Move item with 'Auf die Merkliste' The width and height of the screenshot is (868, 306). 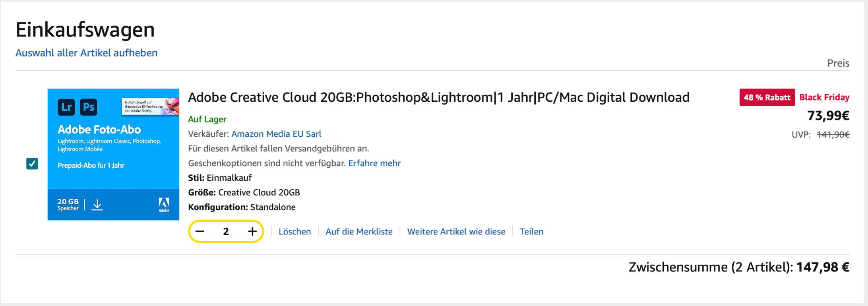pos(359,232)
